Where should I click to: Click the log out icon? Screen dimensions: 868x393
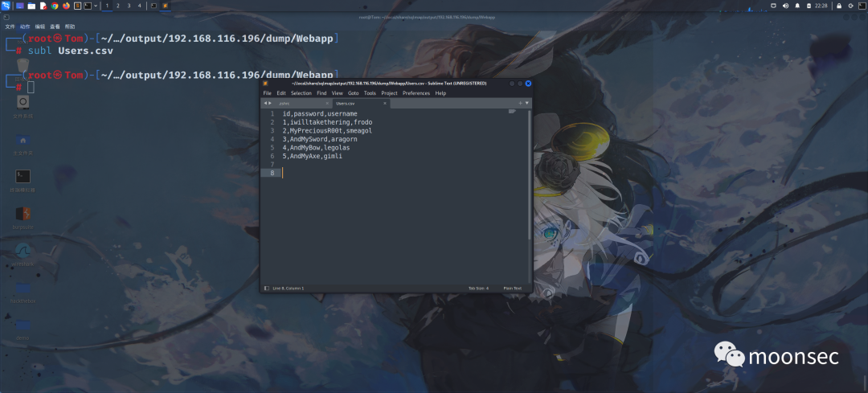pyautogui.click(x=850, y=6)
